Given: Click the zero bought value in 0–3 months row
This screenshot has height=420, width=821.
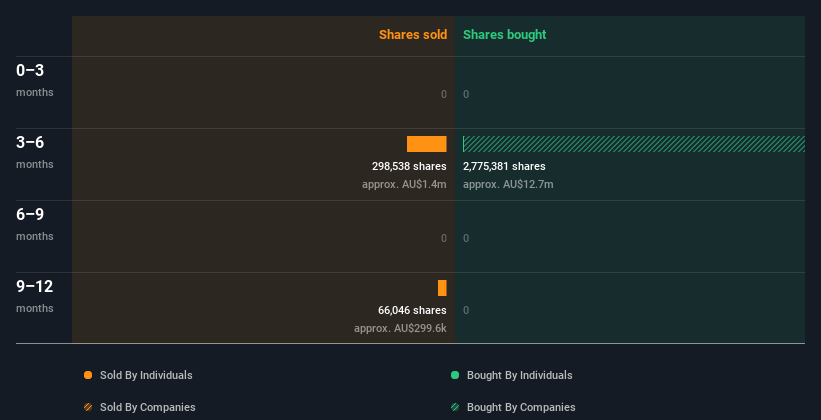Looking at the screenshot, I should 466,95.
